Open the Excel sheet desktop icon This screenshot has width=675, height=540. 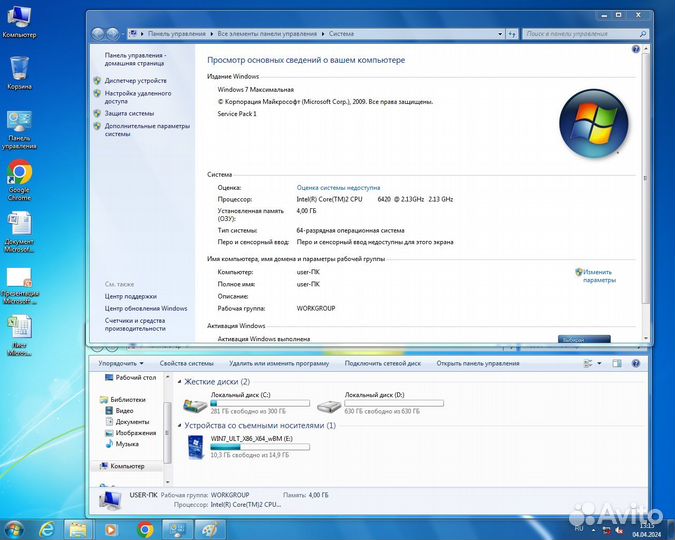tap(19, 335)
